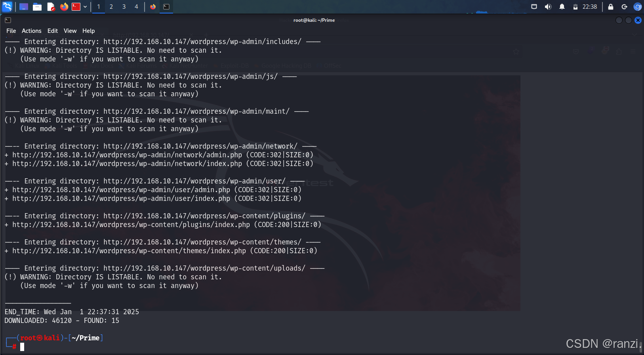Click the plugins/index.php result line
The height and width of the screenshot is (355, 644).
(163, 225)
